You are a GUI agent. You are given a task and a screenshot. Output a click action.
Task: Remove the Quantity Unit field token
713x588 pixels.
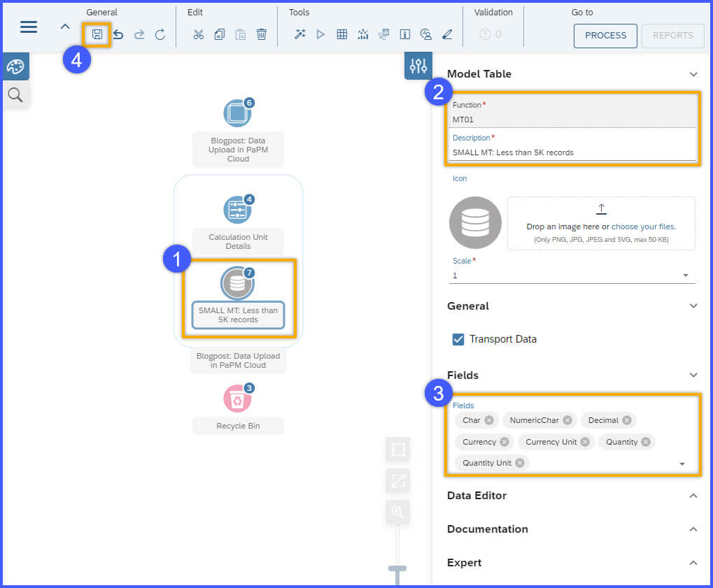click(x=520, y=463)
